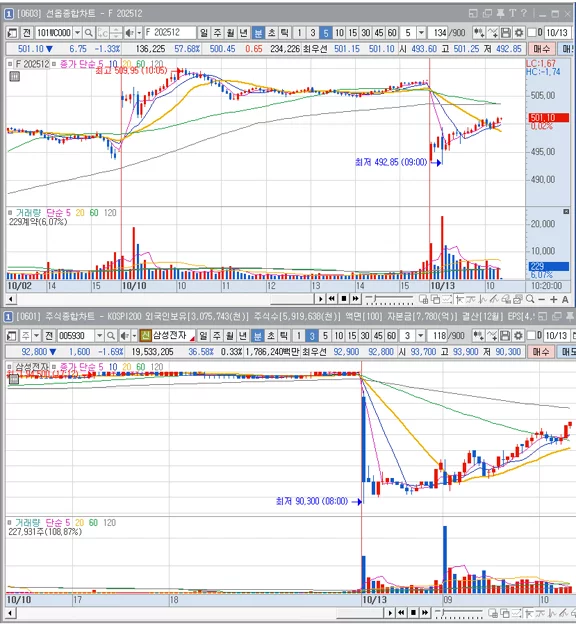The width and height of the screenshot is (576, 626).
Task: Click stop playback button below Samsung chart
Action: pyautogui.click(x=414, y=612)
